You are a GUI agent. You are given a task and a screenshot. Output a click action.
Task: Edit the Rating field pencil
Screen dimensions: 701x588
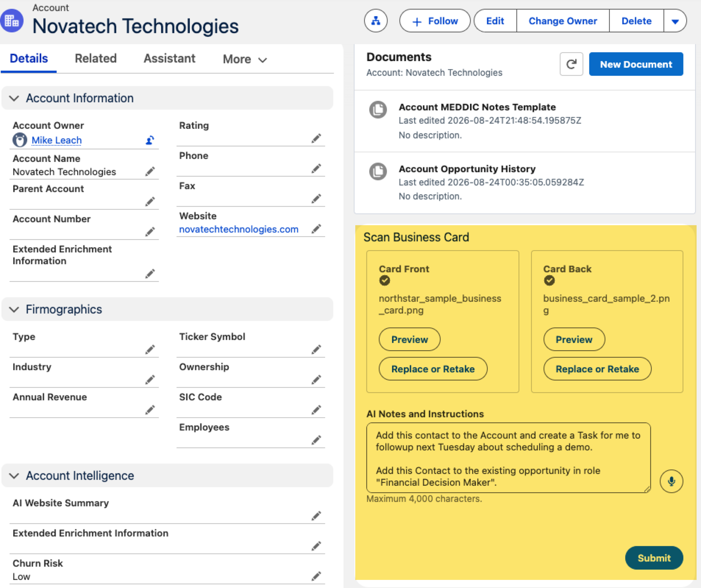coord(316,138)
